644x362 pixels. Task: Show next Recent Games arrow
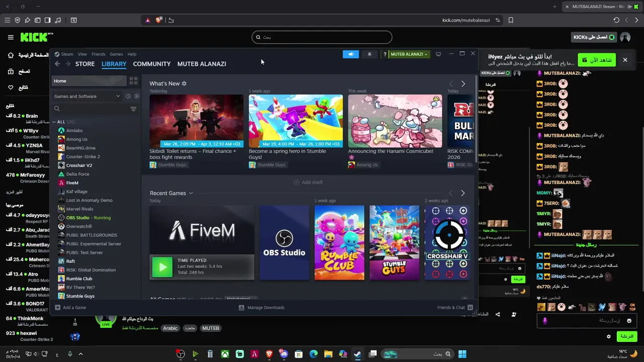coord(463,193)
